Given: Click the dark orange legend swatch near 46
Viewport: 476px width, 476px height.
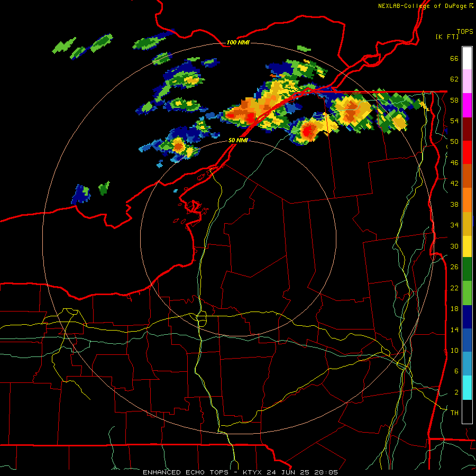Looking at the screenshot, I should point(467,176).
